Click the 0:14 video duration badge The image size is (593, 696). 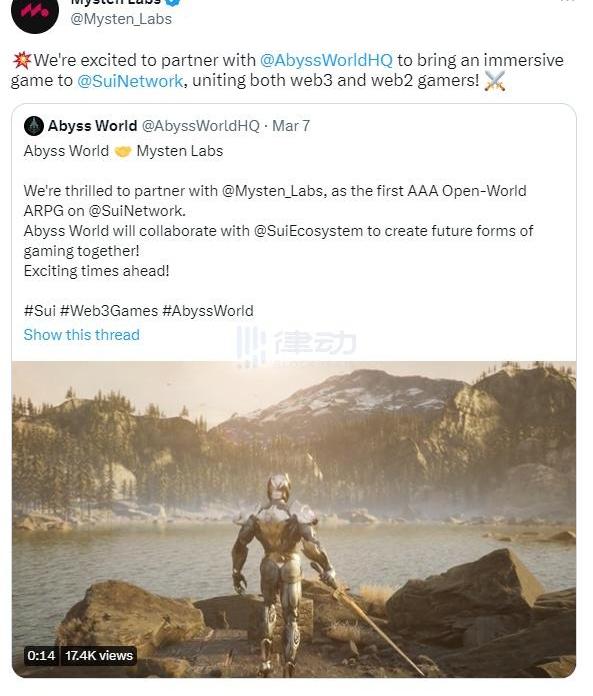tap(41, 656)
